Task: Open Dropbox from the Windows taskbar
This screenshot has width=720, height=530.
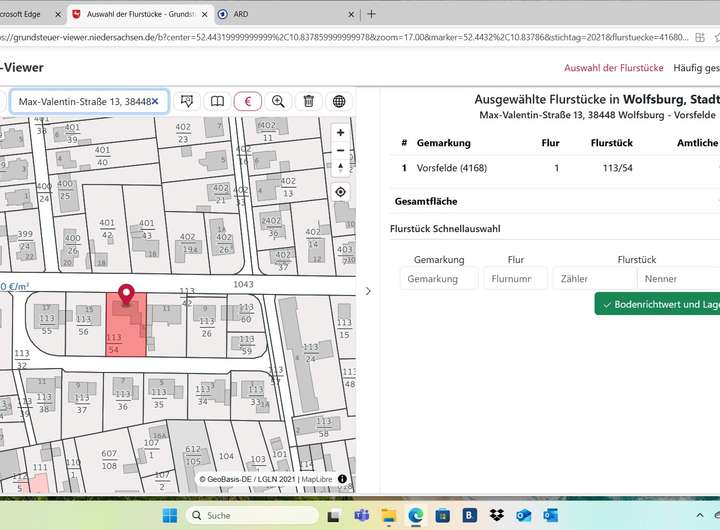Action: click(497, 515)
